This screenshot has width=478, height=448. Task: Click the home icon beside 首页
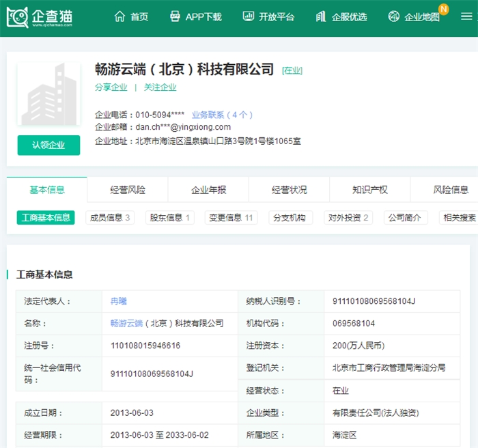coord(119,16)
